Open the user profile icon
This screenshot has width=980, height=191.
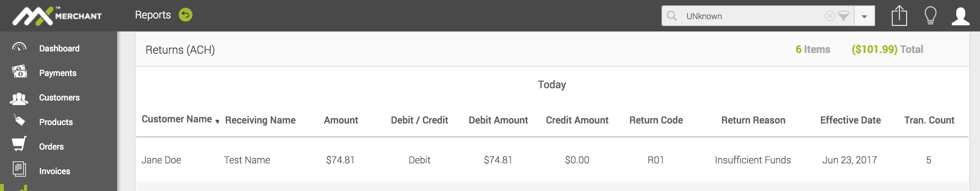pos(960,16)
